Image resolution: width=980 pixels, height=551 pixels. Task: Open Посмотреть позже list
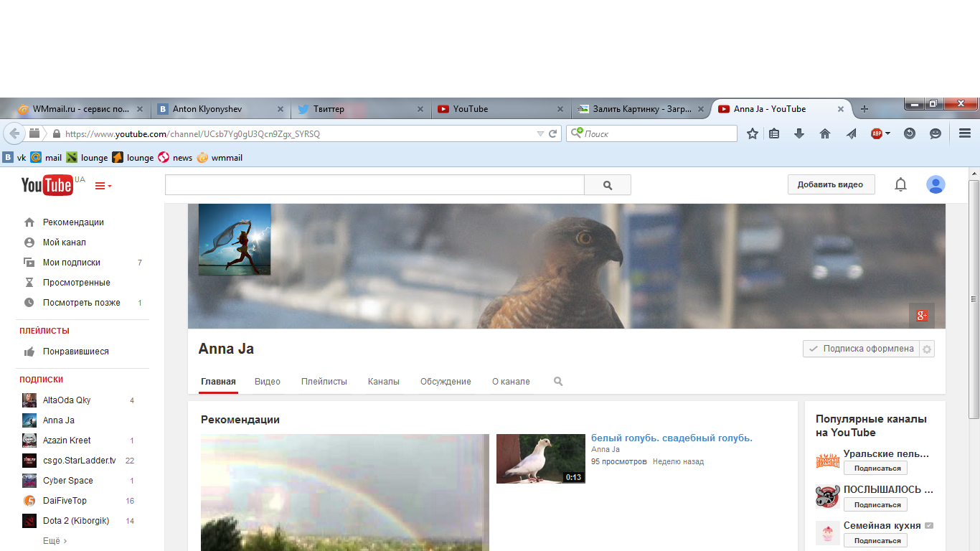click(x=81, y=303)
